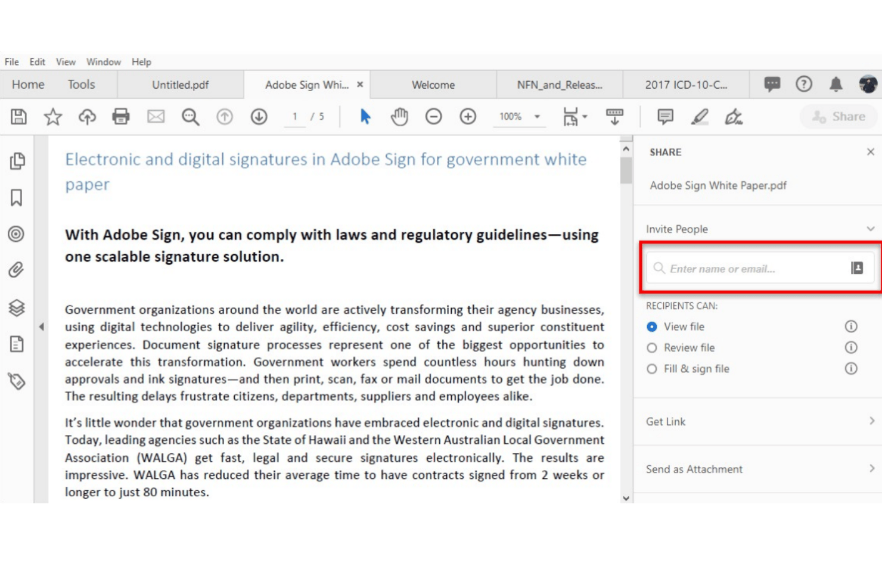Upload the file to the cloud
Image resolution: width=882 pixels, height=588 pixels.
tap(87, 117)
